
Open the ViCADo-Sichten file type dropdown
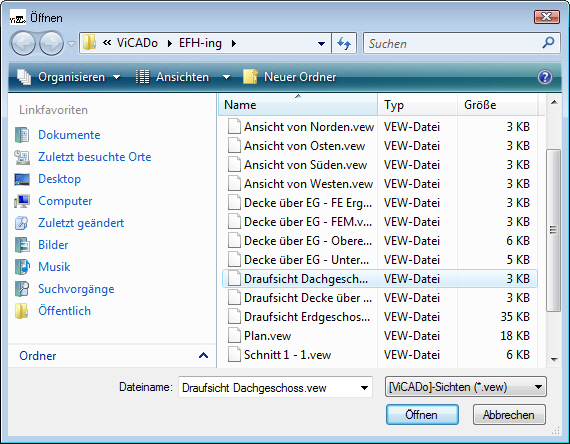point(465,387)
